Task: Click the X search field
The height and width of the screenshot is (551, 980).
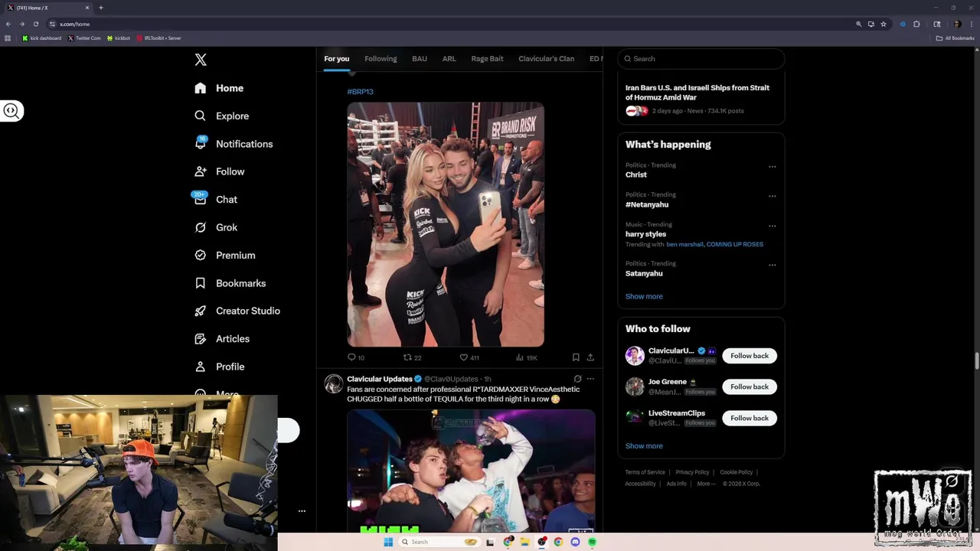Action: 701,59
